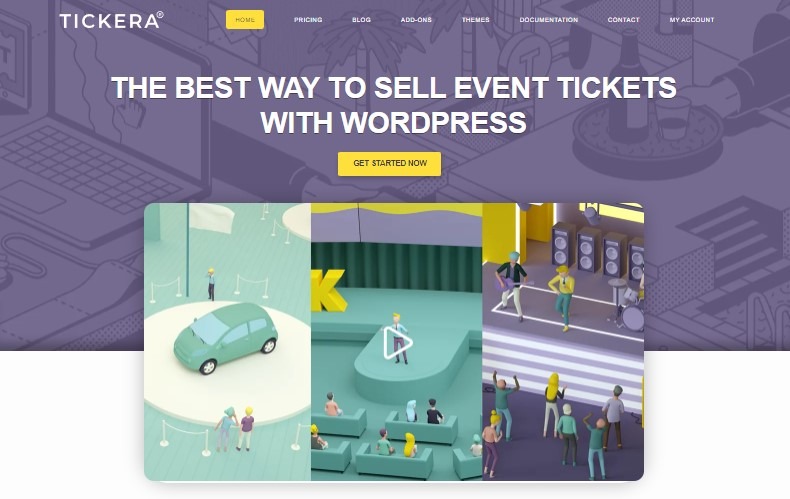This screenshot has width=790, height=499.
Task: Click the Tickera logo
Action: click(x=111, y=20)
